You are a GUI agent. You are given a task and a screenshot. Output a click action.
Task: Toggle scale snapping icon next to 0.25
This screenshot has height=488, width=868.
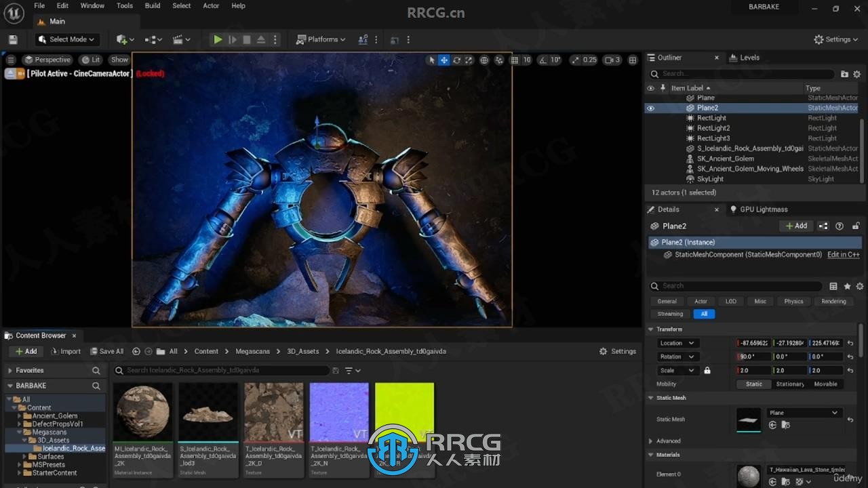tap(576, 60)
